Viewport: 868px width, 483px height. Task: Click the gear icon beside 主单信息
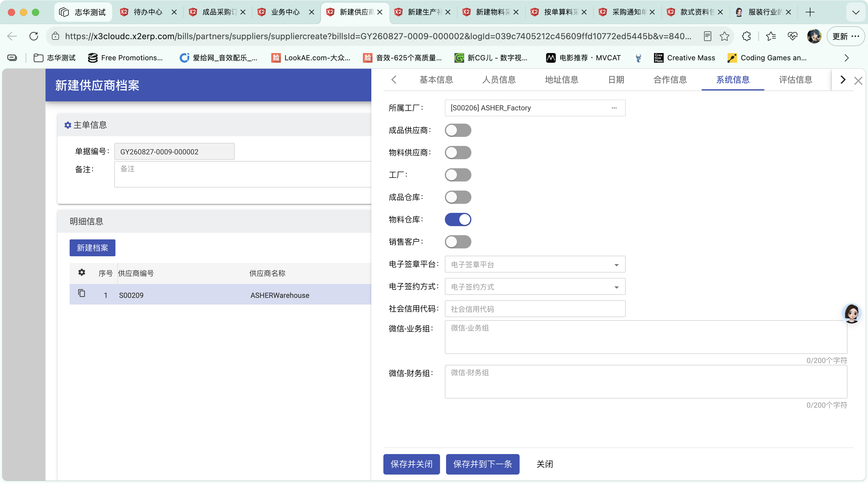(x=68, y=125)
